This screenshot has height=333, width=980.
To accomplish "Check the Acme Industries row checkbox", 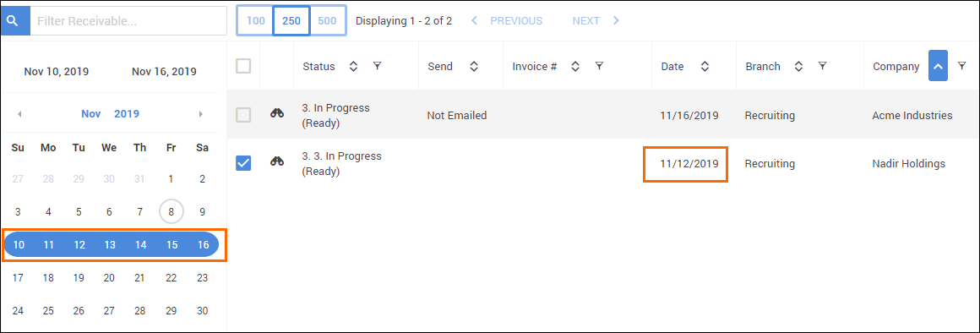I will (x=243, y=114).
